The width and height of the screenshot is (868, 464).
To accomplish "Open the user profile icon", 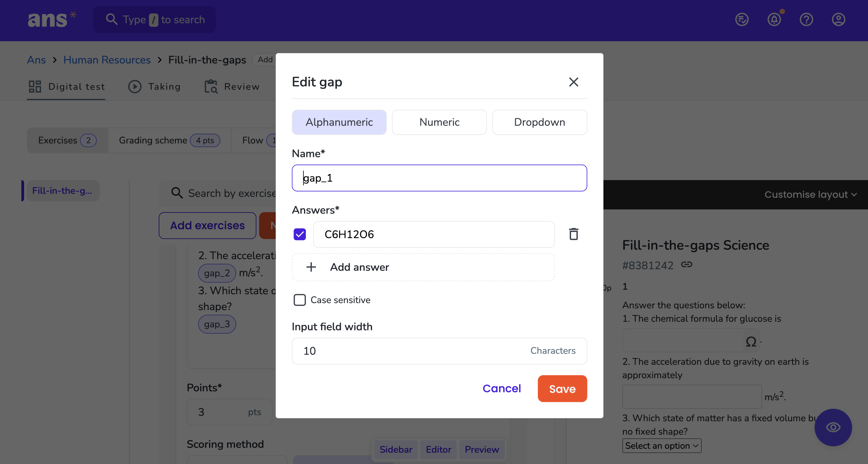I will (x=838, y=20).
